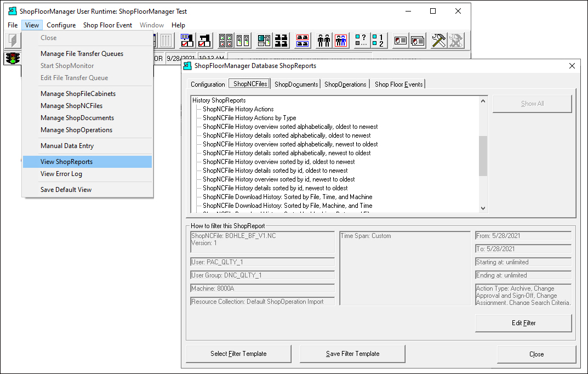Screen dimensions: 588x374
Task: Click the User: PAC_QLTY_1 field
Action: [x=262, y=262]
